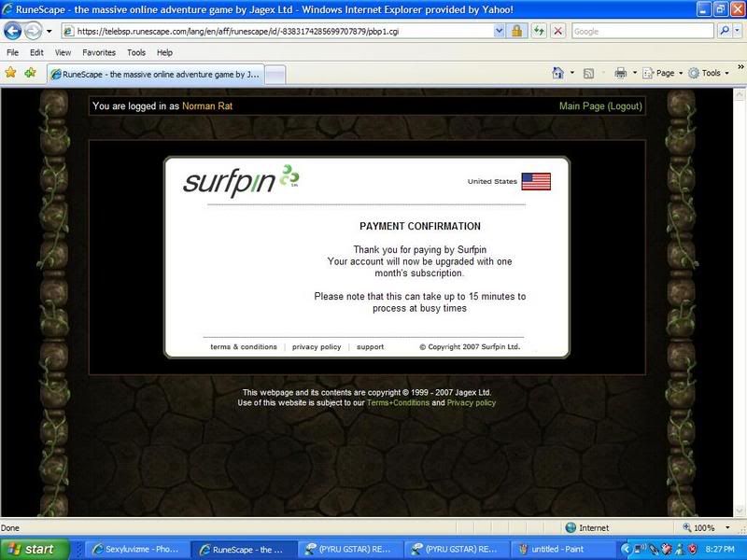Screen dimensions: 747x560
Task: Open the Tools menu in the menu bar
Action: [136, 52]
